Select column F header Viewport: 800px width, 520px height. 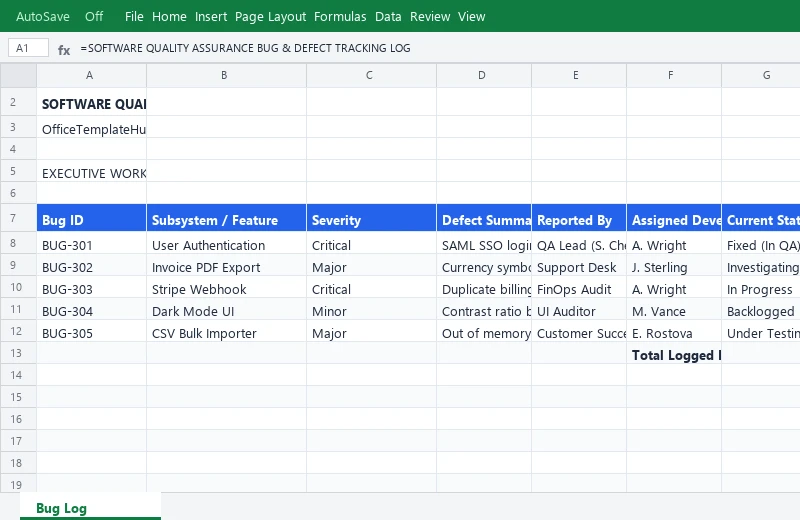(x=674, y=75)
